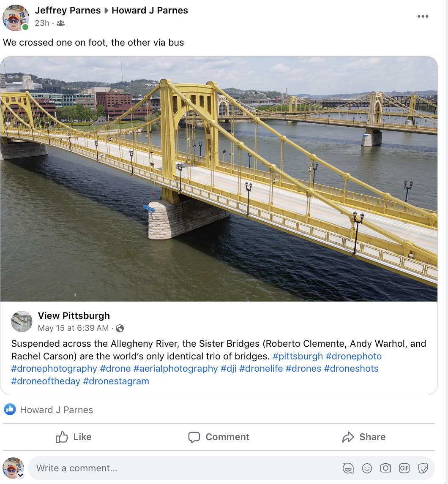Click the friends audience icon beside 23h
448x484 pixels.
pyautogui.click(x=60, y=23)
